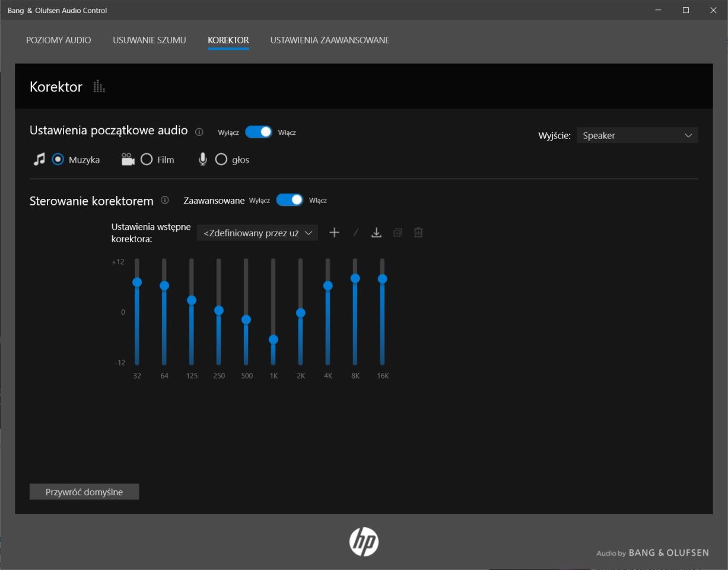The height and width of the screenshot is (570, 728).
Task: Toggle the Zaawansowane equalizer switch
Action: coord(290,200)
